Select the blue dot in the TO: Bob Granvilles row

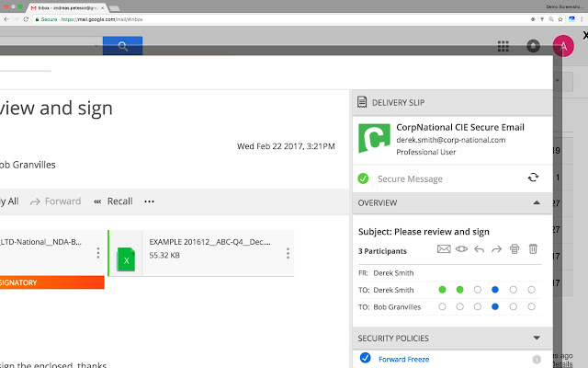[x=495, y=306]
